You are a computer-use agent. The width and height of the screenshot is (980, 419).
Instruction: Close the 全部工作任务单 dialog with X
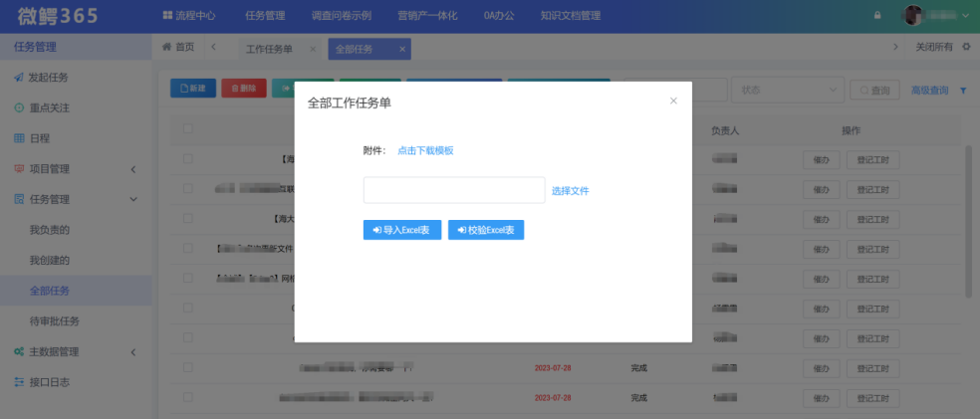(x=673, y=101)
